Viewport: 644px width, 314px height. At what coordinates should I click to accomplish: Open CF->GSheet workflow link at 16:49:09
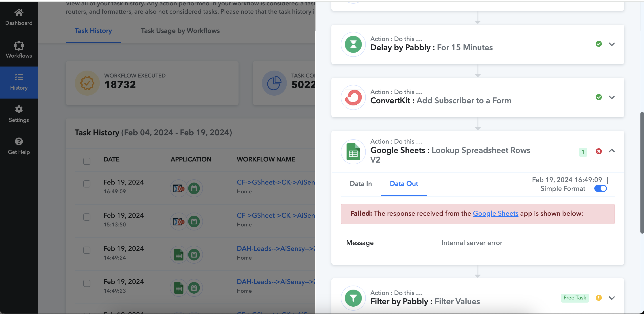275,182
